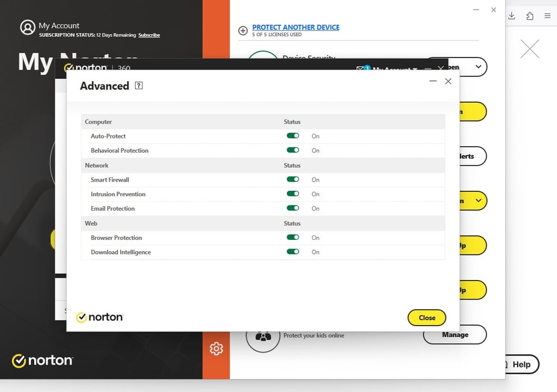This screenshot has width=557, height=392.
Task: Open browser hamburger menu
Action: [547, 16]
